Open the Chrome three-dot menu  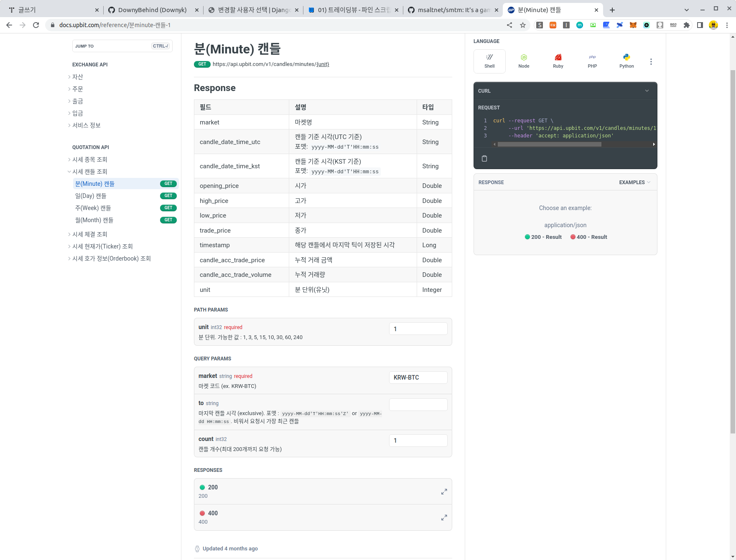[727, 25]
